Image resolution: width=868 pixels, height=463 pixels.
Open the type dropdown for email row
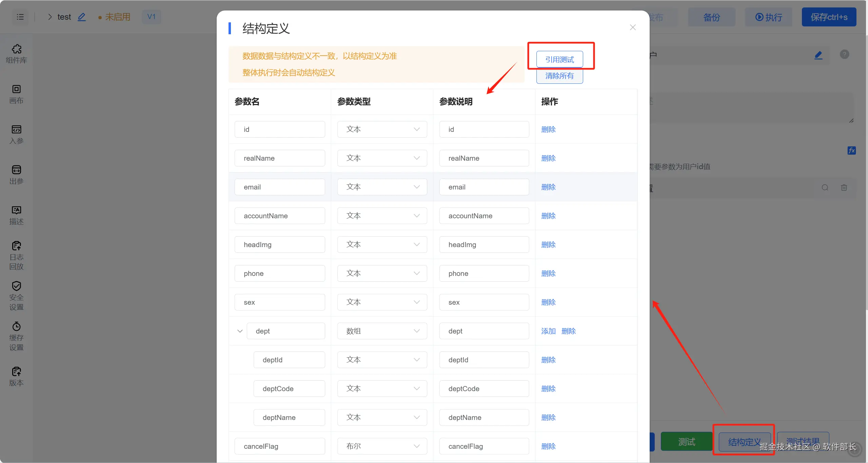pyautogui.click(x=382, y=187)
